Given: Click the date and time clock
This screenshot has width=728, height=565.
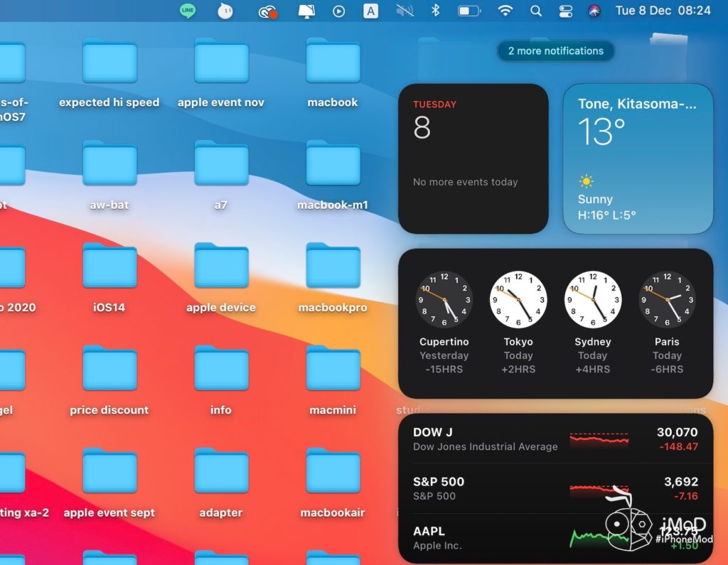Looking at the screenshot, I should click(663, 11).
